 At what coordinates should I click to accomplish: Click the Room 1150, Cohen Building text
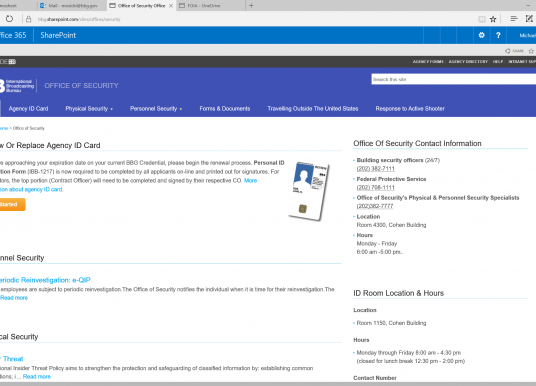391,323
